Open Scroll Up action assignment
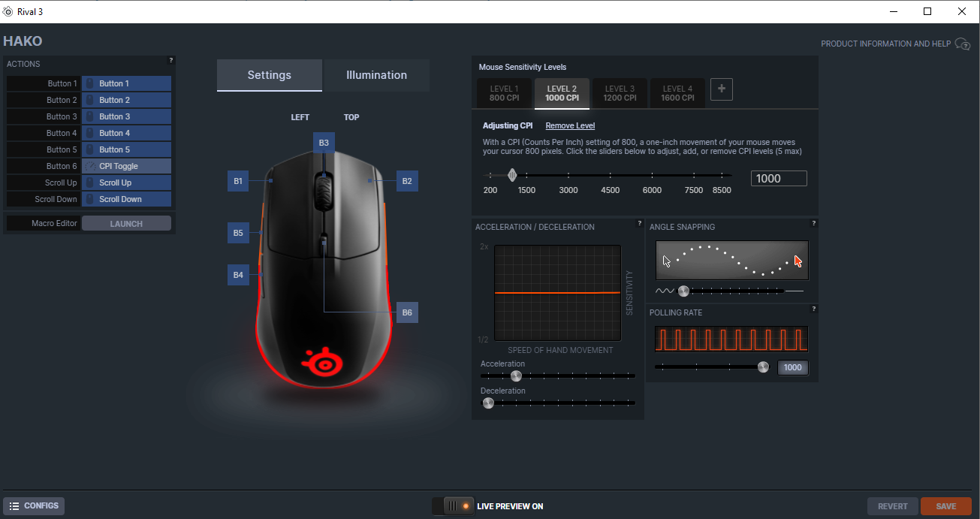 click(126, 183)
